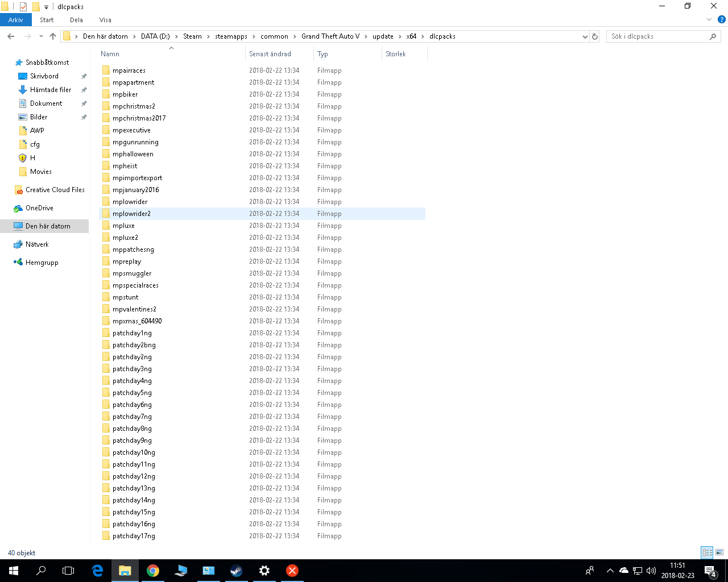Open taskbar search magnifier
728x582 pixels.
click(x=41, y=571)
